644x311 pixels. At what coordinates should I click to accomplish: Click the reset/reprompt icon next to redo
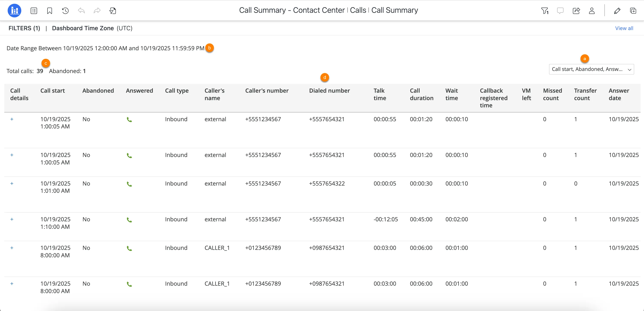[113, 11]
